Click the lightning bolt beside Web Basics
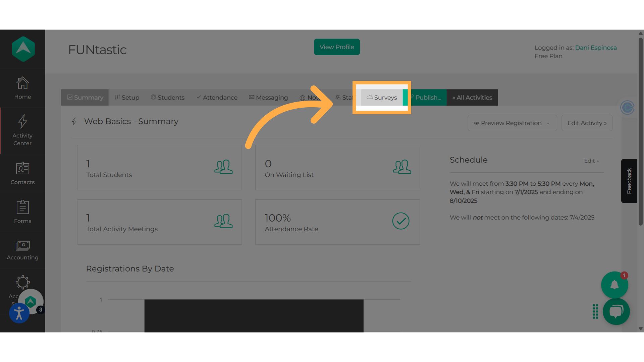Screen dimensions: 644x362 [x=74, y=121]
